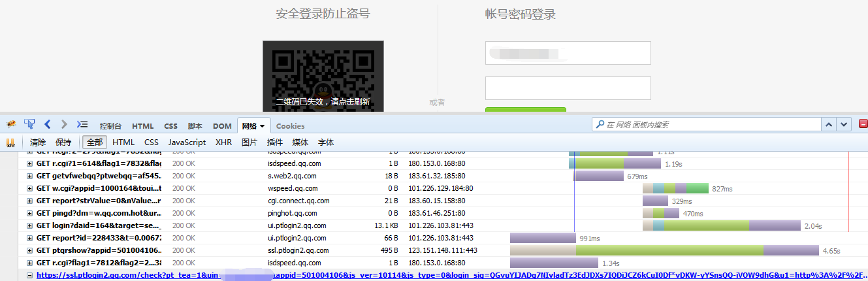
Task: Expand the GET r.cgi?1=614 request row
Action: [x=29, y=163]
